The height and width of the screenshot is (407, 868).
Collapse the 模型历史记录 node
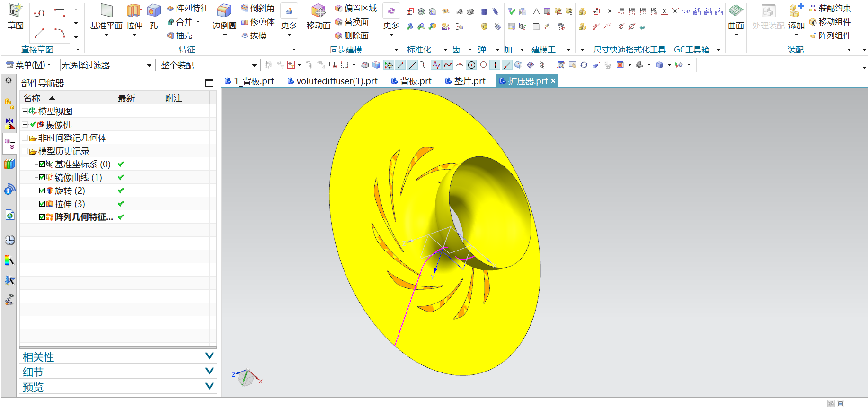coord(25,151)
